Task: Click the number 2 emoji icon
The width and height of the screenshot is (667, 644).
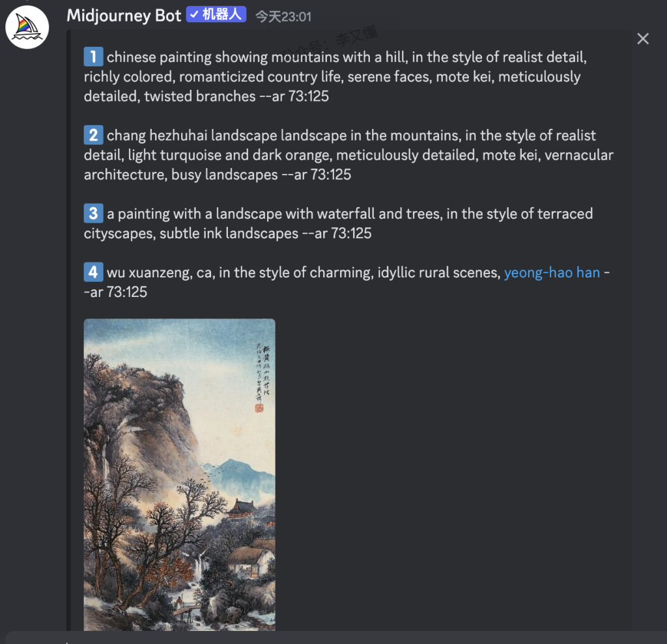Action: pos(93,135)
